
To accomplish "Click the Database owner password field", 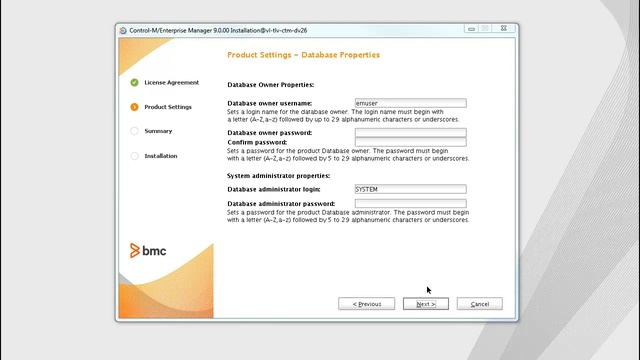I will 411,132.
